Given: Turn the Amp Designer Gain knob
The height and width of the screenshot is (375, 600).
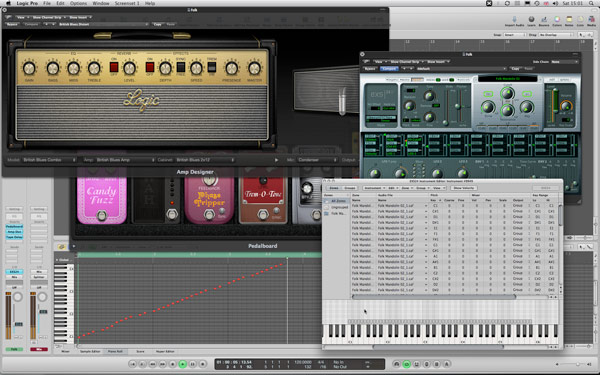Looking at the screenshot, I should tap(29, 69).
